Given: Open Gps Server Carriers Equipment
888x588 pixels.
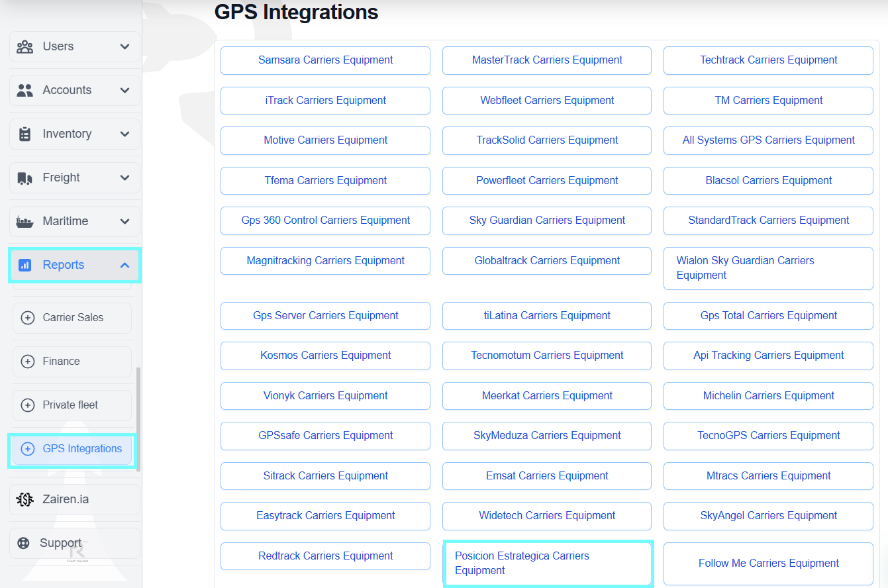Looking at the screenshot, I should click(x=325, y=316).
